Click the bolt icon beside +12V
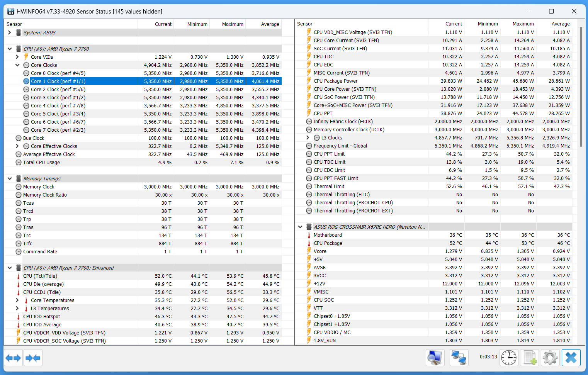 (x=309, y=283)
